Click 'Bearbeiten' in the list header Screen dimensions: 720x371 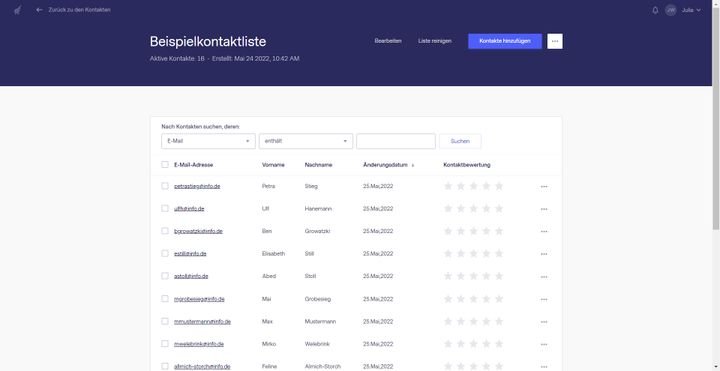tap(388, 41)
